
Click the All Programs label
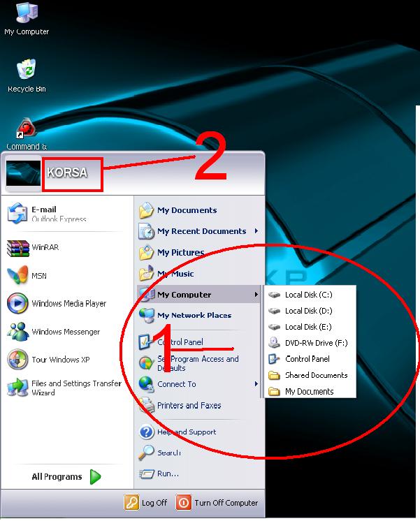click(57, 477)
